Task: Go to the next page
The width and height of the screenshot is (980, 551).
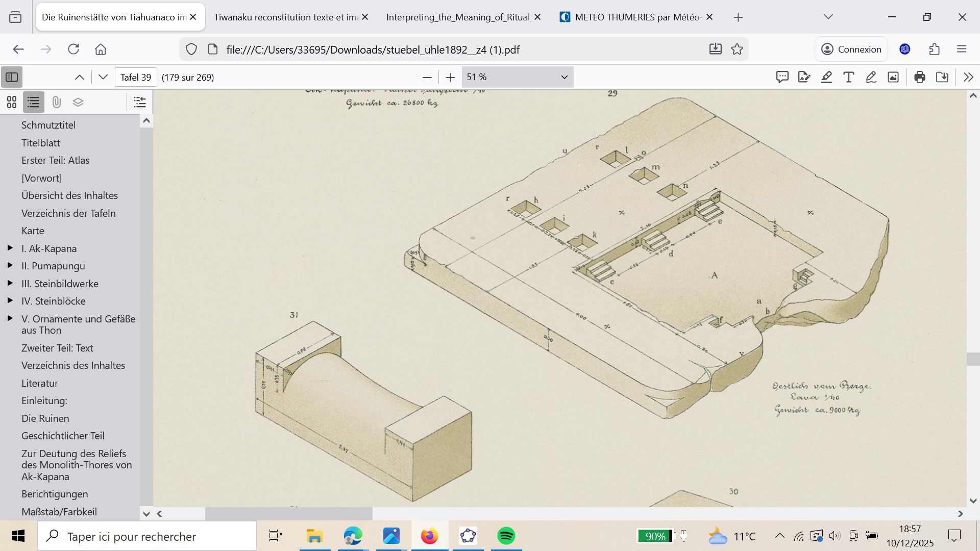Action: click(103, 77)
